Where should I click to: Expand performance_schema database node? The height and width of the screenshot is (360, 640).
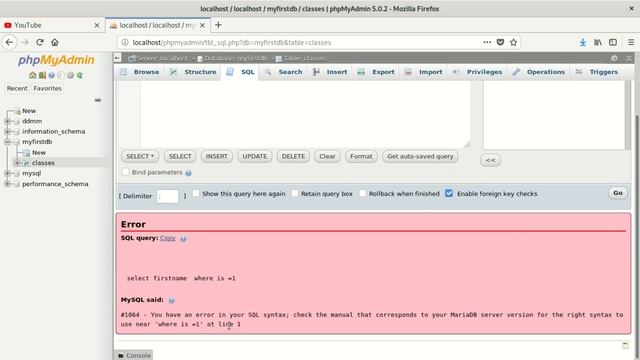(7, 184)
